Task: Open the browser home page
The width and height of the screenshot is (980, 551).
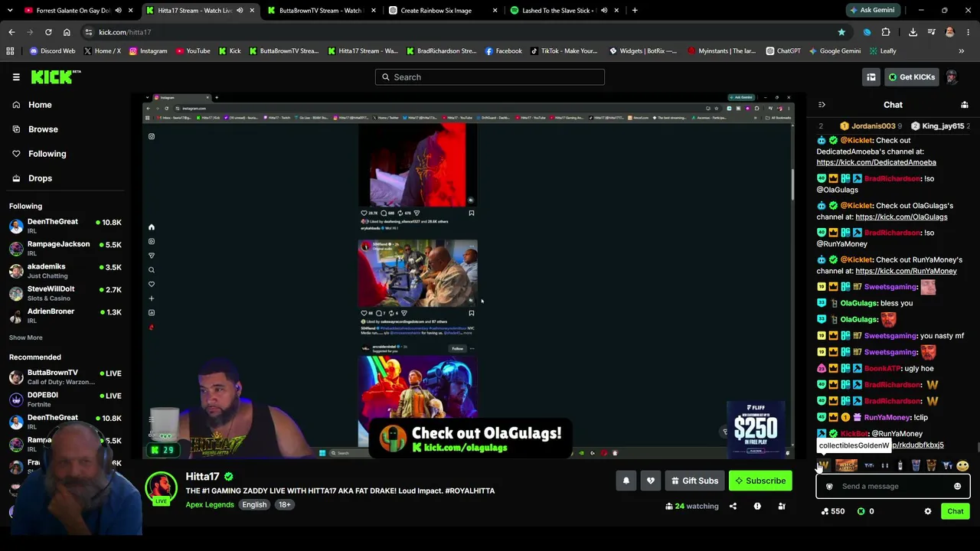Action: pos(67,32)
